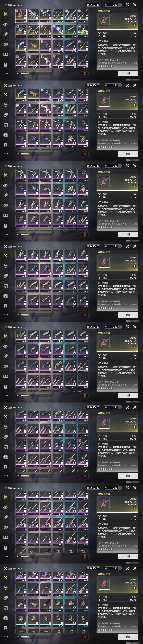Expand the 物品品质 sort dropdown in topmost panel
Image resolution: width=143 pixels, height=644 pixels.
[x=30, y=73]
